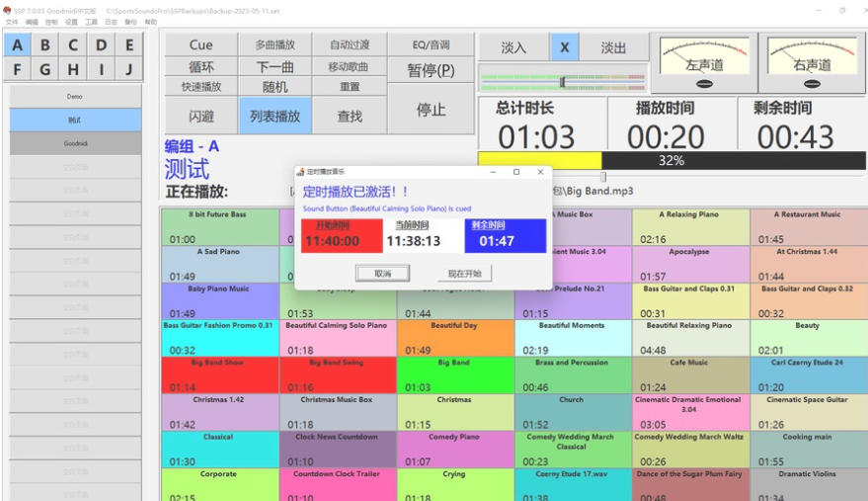Play the Cafe Music sound button

[691, 376]
